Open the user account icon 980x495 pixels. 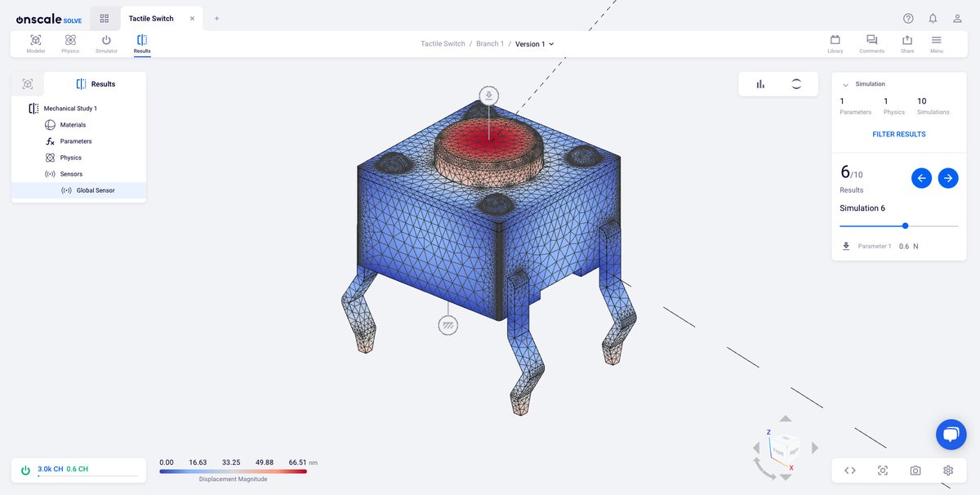tap(957, 18)
